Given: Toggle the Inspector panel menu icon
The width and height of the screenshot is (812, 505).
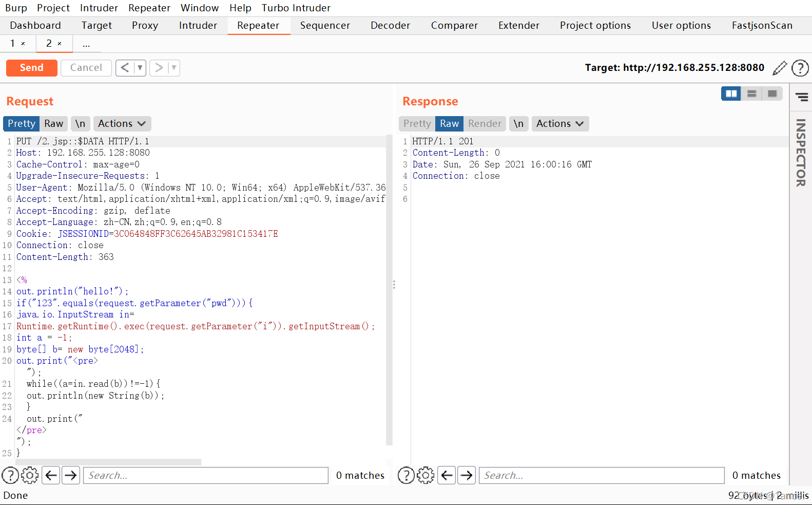Looking at the screenshot, I should pyautogui.click(x=801, y=97).
